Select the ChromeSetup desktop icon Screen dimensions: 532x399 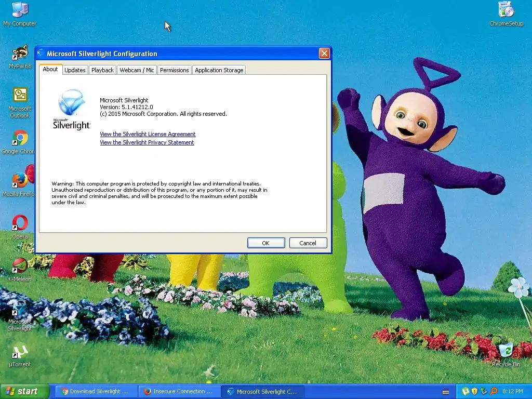click(506, 14)
